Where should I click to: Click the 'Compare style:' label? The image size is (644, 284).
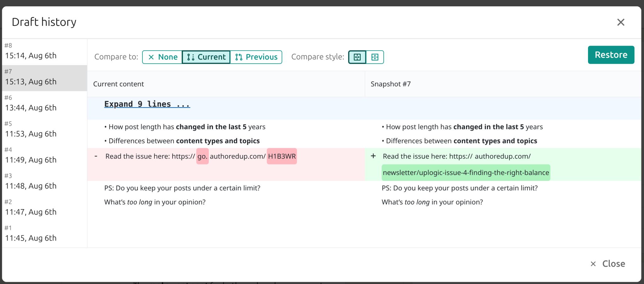click(318, 57)
